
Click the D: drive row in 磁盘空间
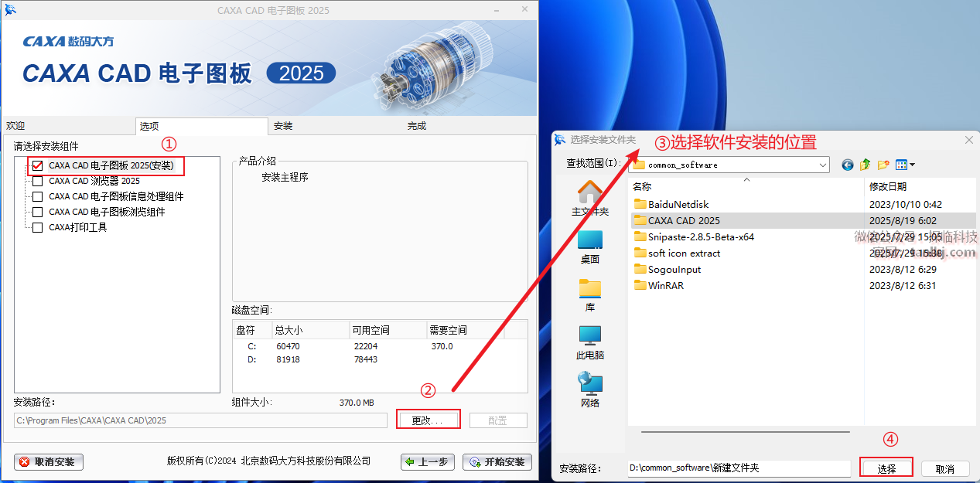[380, 360]
